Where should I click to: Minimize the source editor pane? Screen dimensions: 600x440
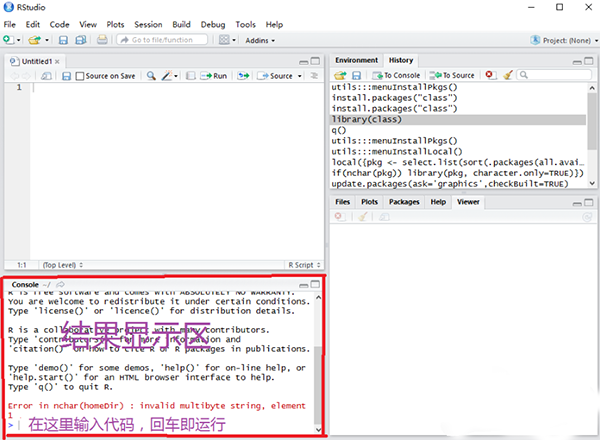[x=304, y=62]
